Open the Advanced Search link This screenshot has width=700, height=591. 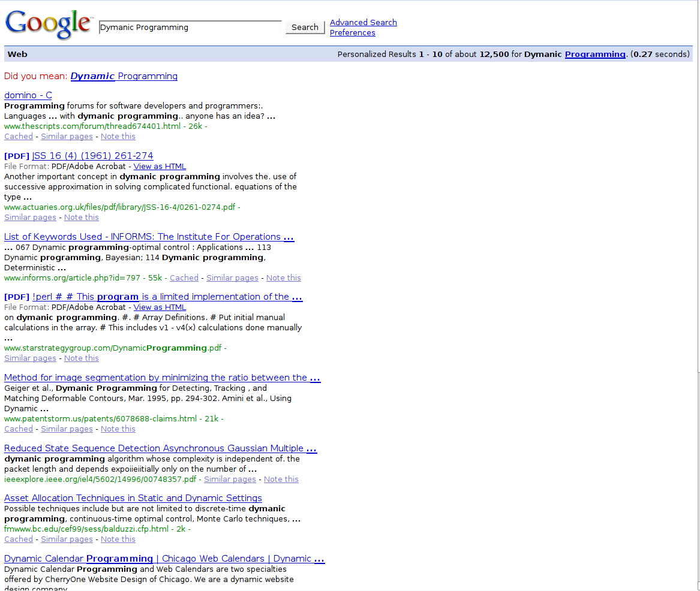(363, 22)
